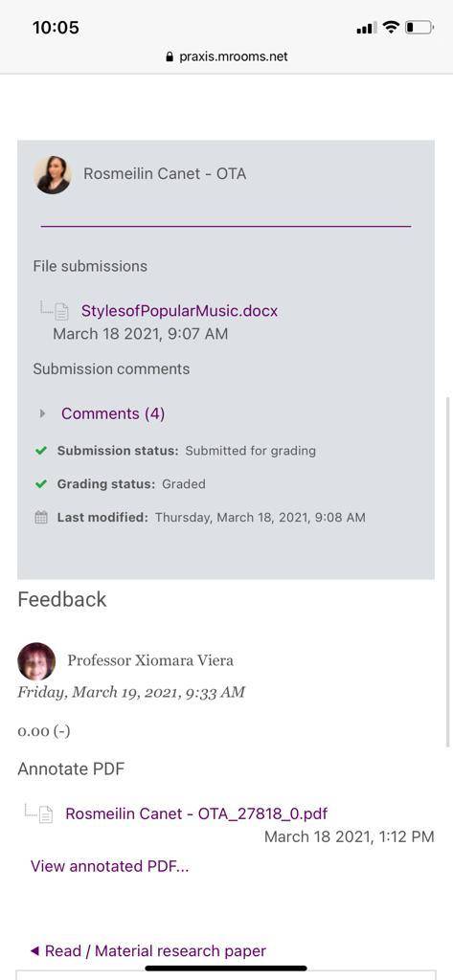Click the PDF file icon under Annotate PDF
The image size is (453, 980).
point(46,813)
